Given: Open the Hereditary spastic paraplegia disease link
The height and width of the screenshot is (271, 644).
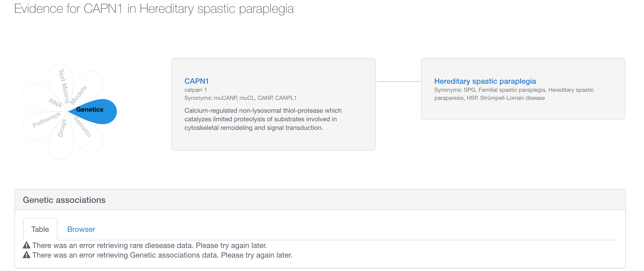Looking at the screenshot, I should point(485,81).
